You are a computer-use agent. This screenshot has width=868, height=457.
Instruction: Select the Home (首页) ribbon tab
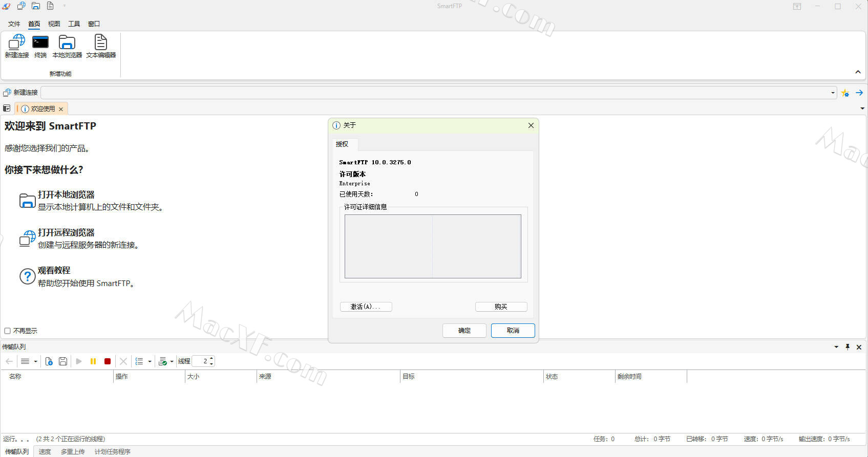tap(34, 24)
